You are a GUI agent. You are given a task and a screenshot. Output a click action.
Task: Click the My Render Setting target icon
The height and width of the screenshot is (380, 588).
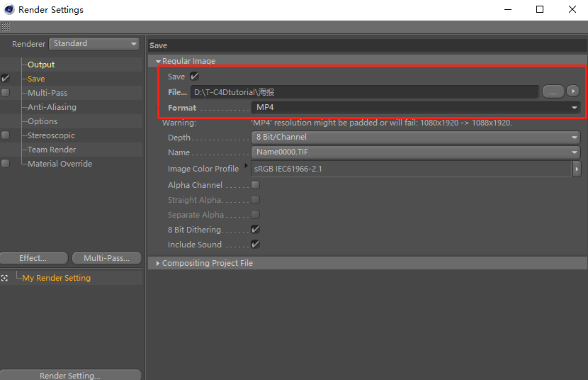coord(6,278)
